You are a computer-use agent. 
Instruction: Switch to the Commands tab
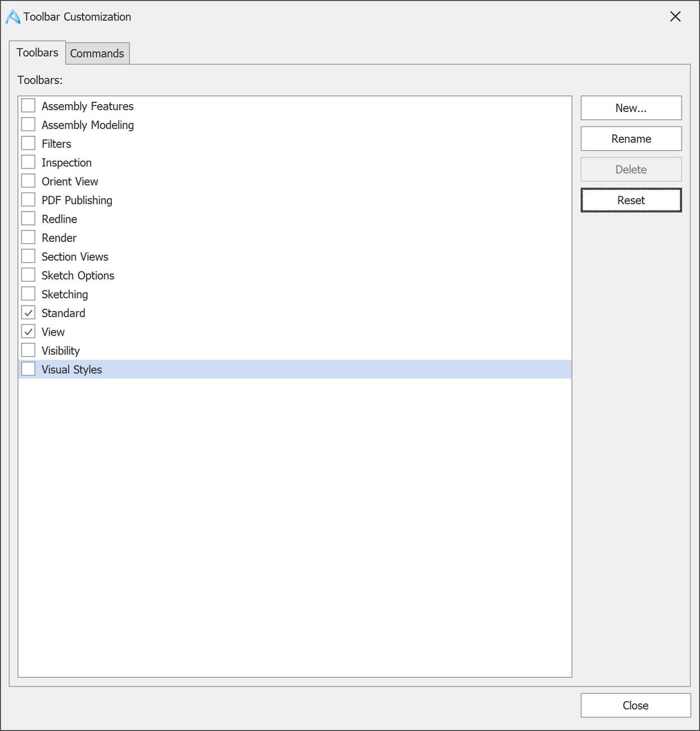(x=97, y=53)
